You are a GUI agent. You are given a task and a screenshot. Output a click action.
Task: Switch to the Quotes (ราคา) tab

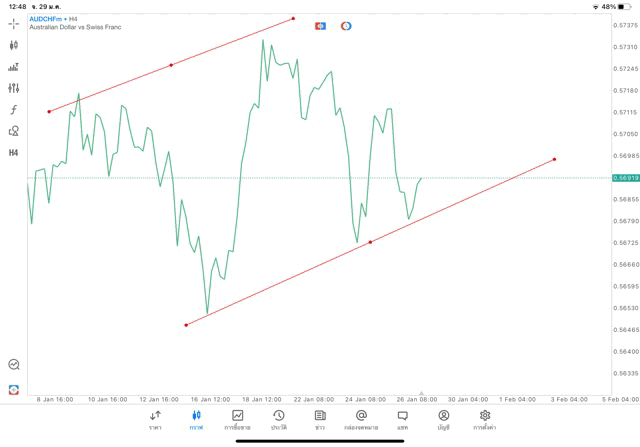155,420
